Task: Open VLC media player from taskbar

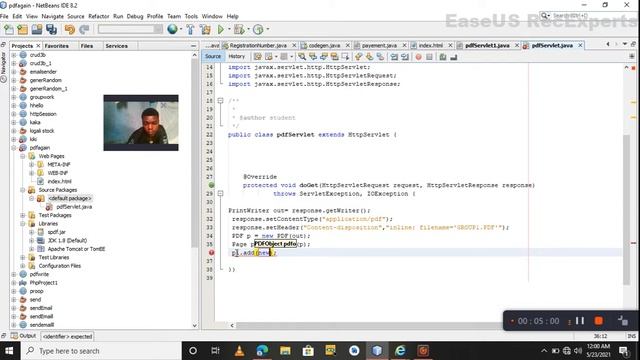Action: click(x=239, y=351)
